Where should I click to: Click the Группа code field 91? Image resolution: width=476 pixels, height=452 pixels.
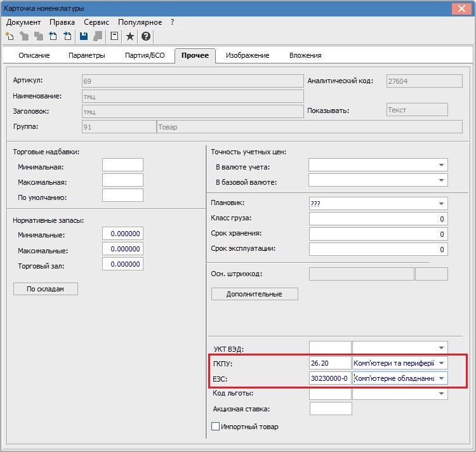[x=119, y=126]
